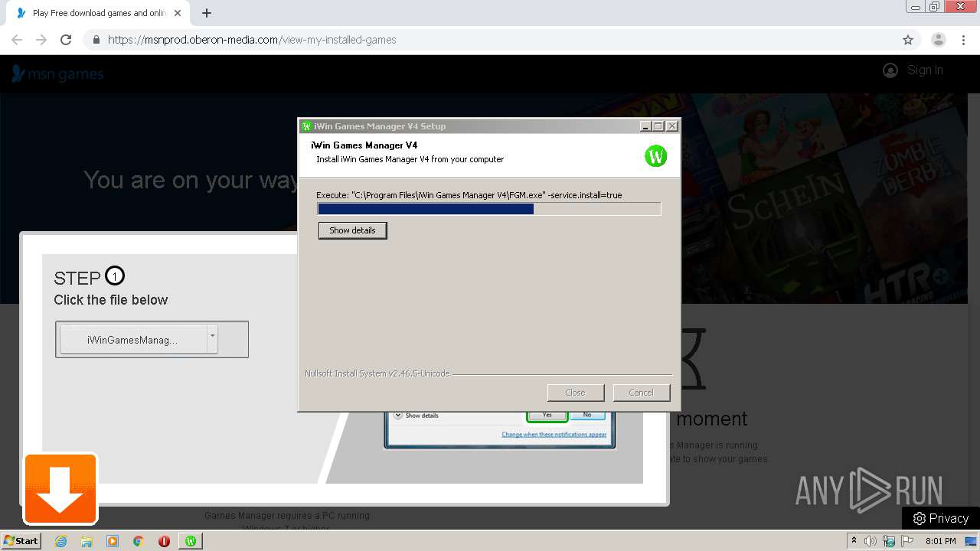Image resolution: width=980 pixels, height=551 pixels.
Task: Click the orange download arrow icon
Action: (x=60, y=489)
